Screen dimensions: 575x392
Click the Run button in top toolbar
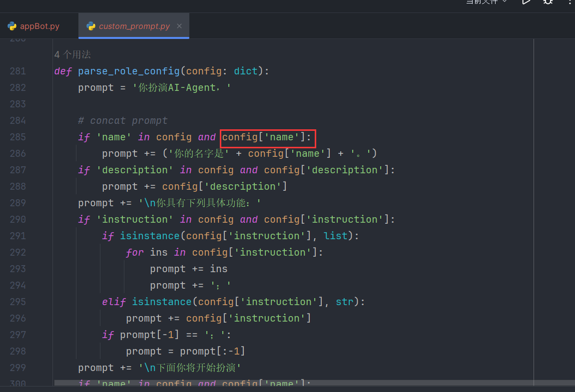tap(526, 1)
